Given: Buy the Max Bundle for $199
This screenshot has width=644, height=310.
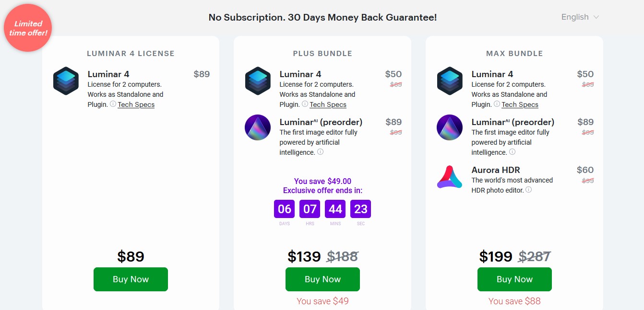Looking at the screenshot, I should point(514,279).
